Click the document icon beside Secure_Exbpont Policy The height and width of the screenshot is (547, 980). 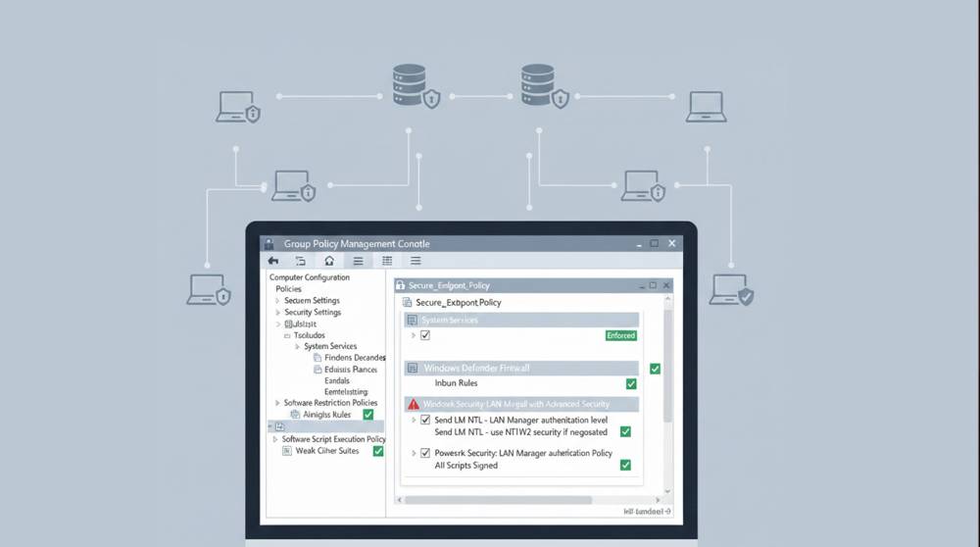click(407, 303)
